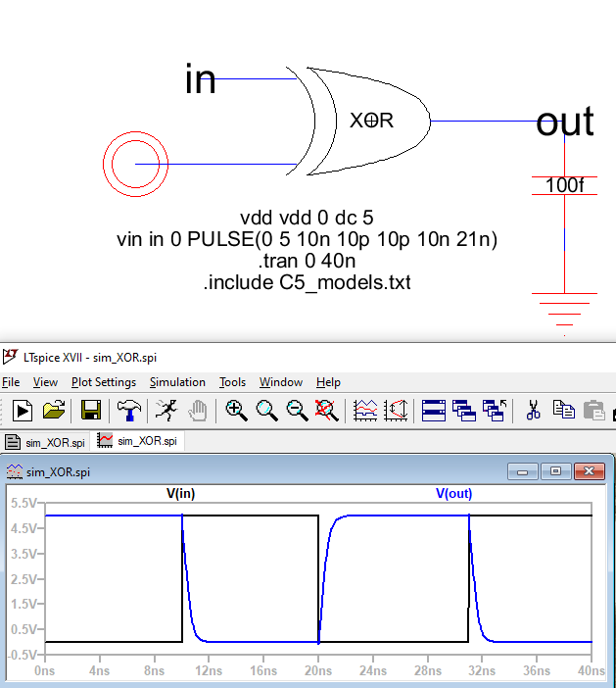Open the Simulation menu
Viewport: 616px width, 688px height.
tap(177, 382)
